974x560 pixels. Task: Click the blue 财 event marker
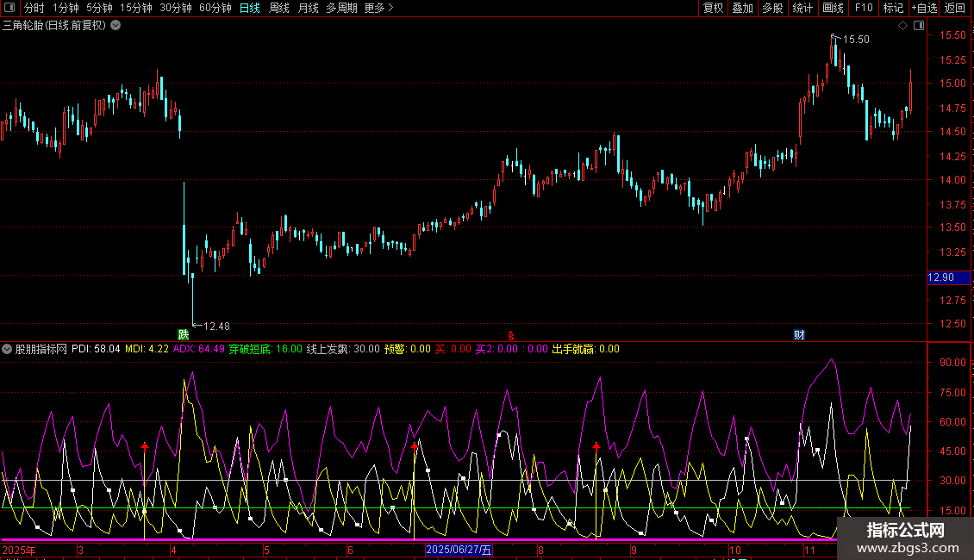coord(799,334)
